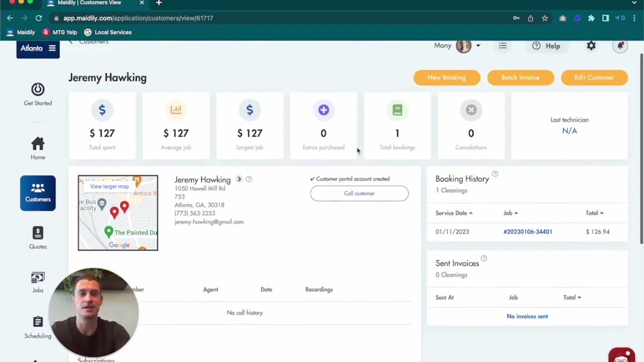This screenshot has width=644, height=362.
Task: Open a new browser tab
Action: (x=159, y=3)
